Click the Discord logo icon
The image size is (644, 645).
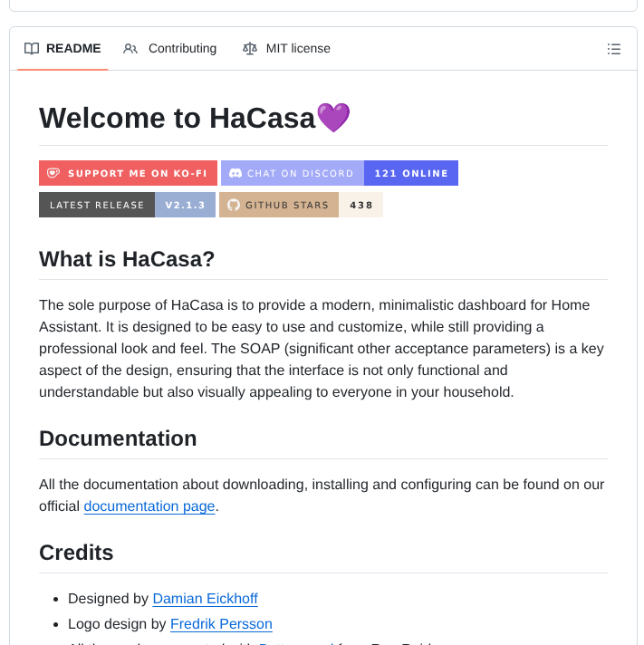235,173
